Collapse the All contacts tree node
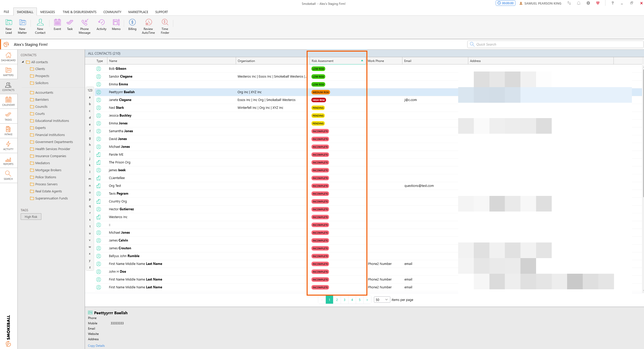The height and width of the screenshot is (349, 644). tap(23, 62)
